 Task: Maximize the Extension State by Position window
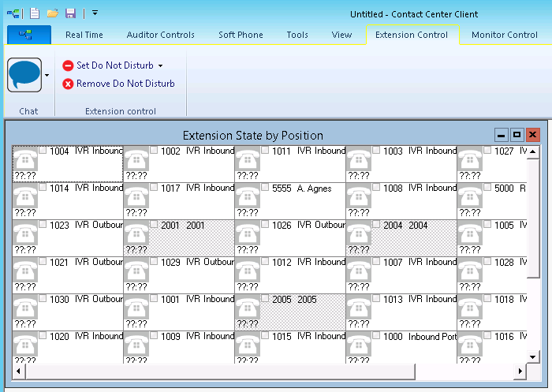pos(517,135)
